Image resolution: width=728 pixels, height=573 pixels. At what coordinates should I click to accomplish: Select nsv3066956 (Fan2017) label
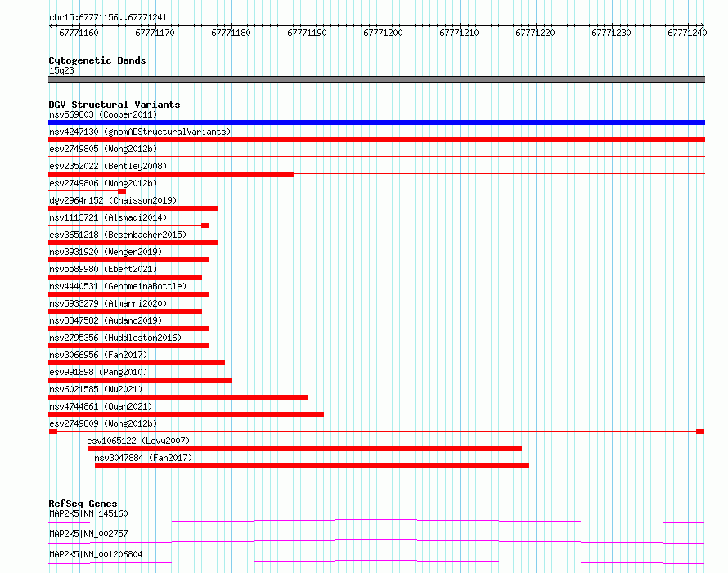pyautogui.click(x=98, y=355)
